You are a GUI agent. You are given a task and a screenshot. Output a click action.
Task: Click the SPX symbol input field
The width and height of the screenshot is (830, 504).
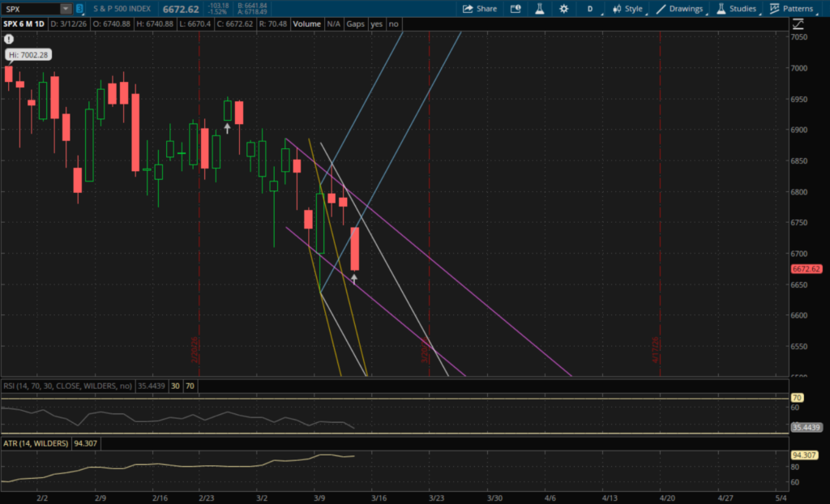(x=31, y=9)
